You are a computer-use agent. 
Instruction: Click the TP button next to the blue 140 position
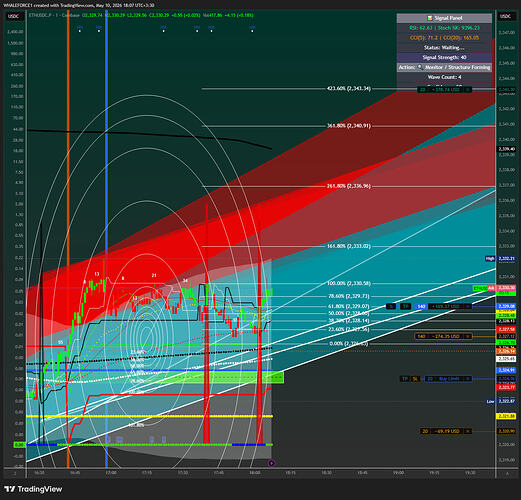tap(405, 306)
